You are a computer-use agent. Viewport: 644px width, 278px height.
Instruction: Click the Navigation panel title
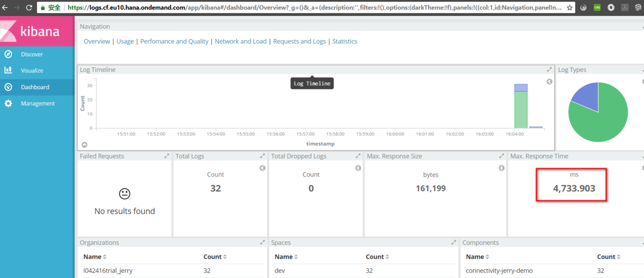pos(95,27)
